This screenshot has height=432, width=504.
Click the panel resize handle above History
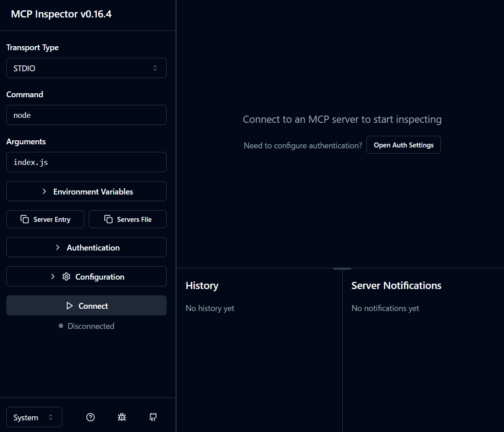point(342,268)
